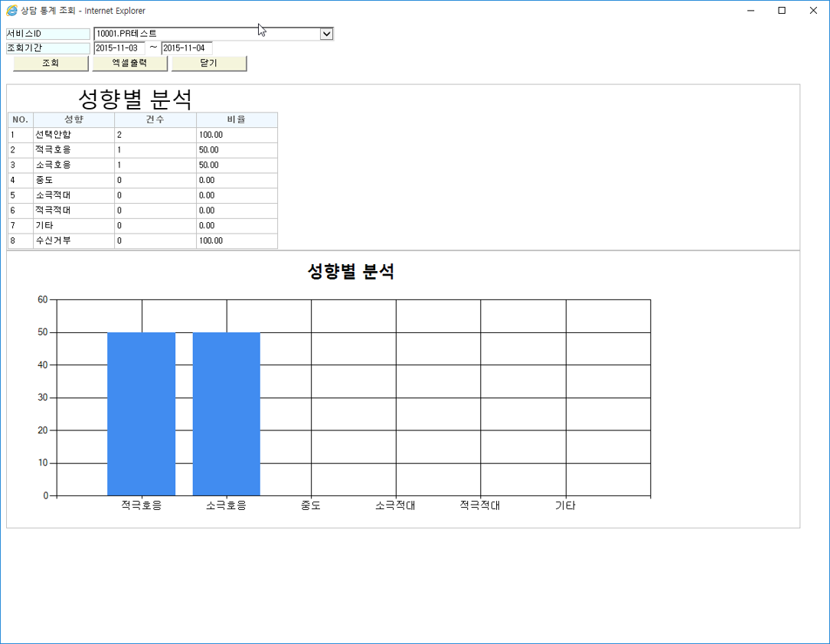Click the 조회 search button
This screenshot has height=644, width=830.
tap(51, 63)
